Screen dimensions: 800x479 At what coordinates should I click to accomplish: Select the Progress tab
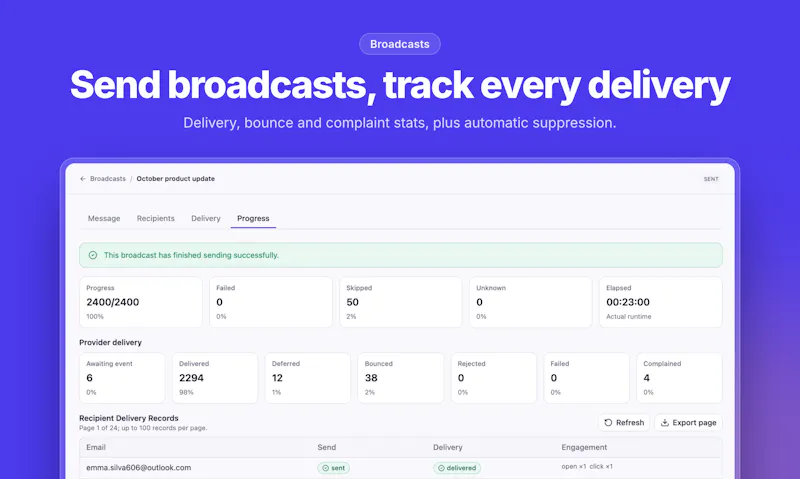253,218
